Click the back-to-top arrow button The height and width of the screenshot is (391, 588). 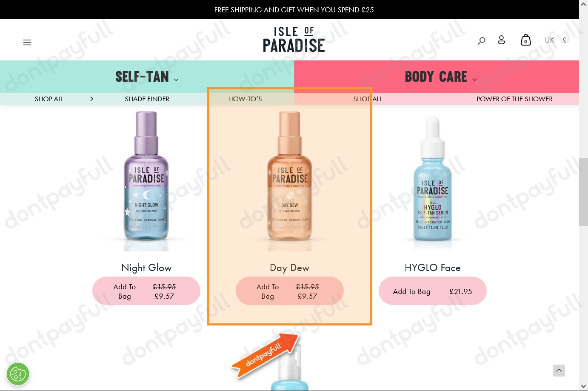point(559,371)
